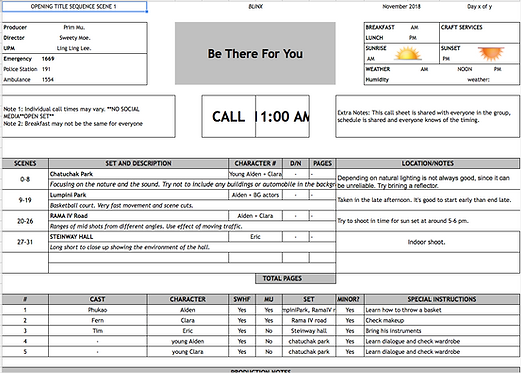Select the 11:00 AM call time cell

point(283,116)
